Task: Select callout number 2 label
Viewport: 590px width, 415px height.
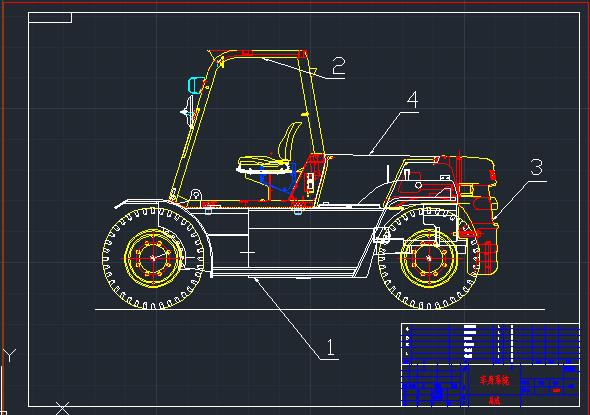Action: (339, 65)
